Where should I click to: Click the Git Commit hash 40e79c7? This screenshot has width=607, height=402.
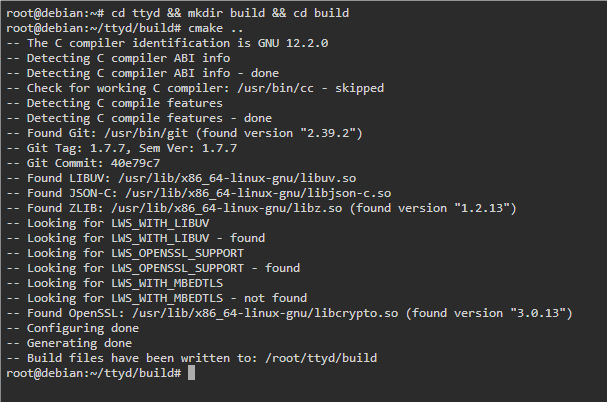point(135,163)
